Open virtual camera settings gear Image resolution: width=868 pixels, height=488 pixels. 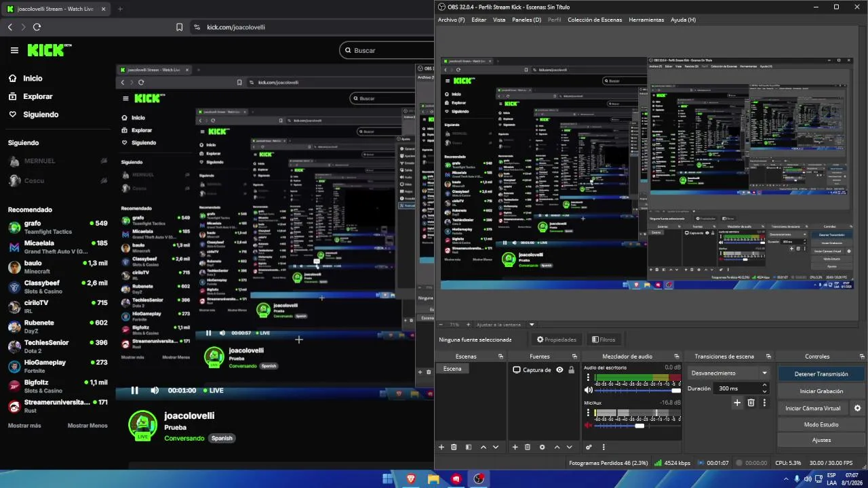pyautogui.click(x=857, y=408)
